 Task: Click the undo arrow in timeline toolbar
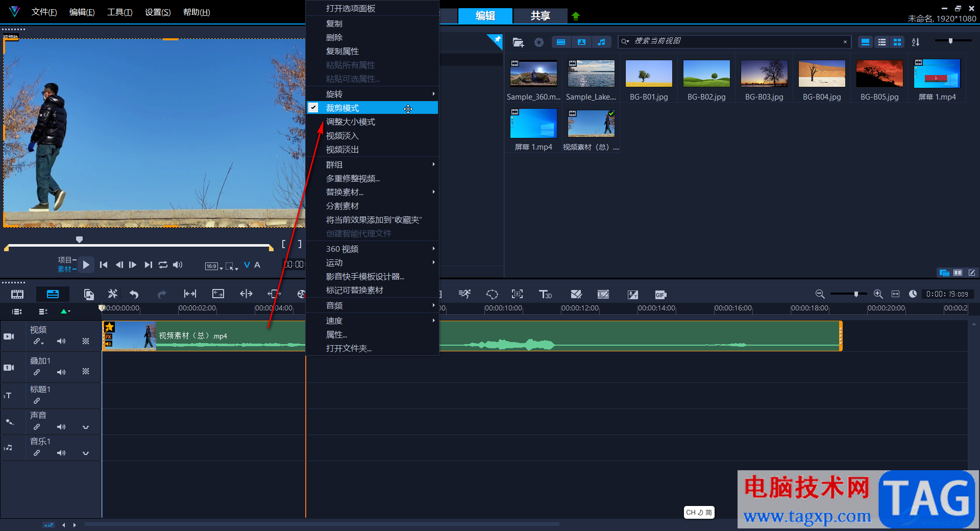tap(134, 294)
